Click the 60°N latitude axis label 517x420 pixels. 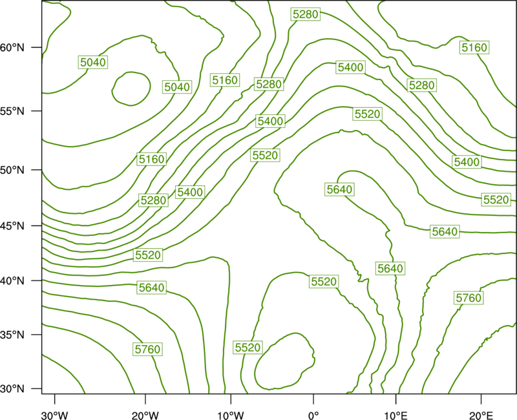pyautogui.click(x=12, y=48)
